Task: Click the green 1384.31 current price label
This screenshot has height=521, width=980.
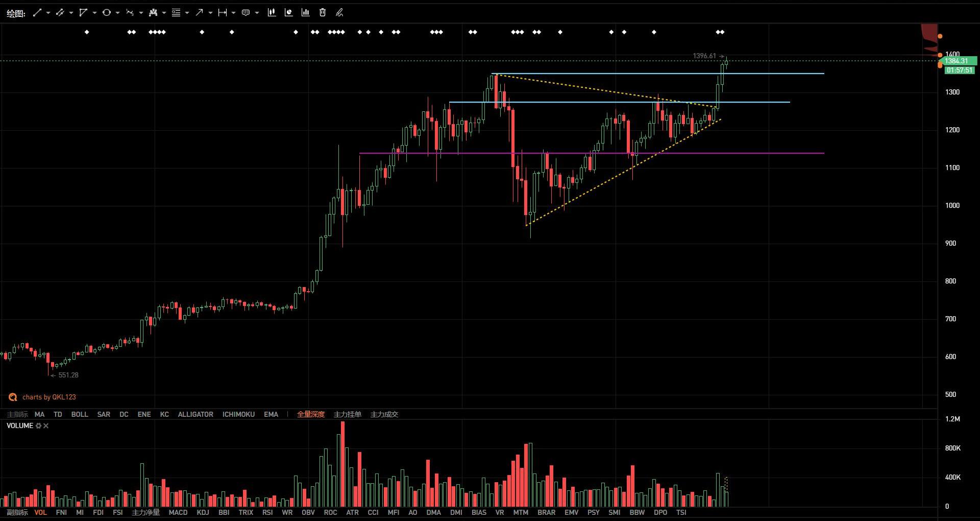Action: (958, 61)
